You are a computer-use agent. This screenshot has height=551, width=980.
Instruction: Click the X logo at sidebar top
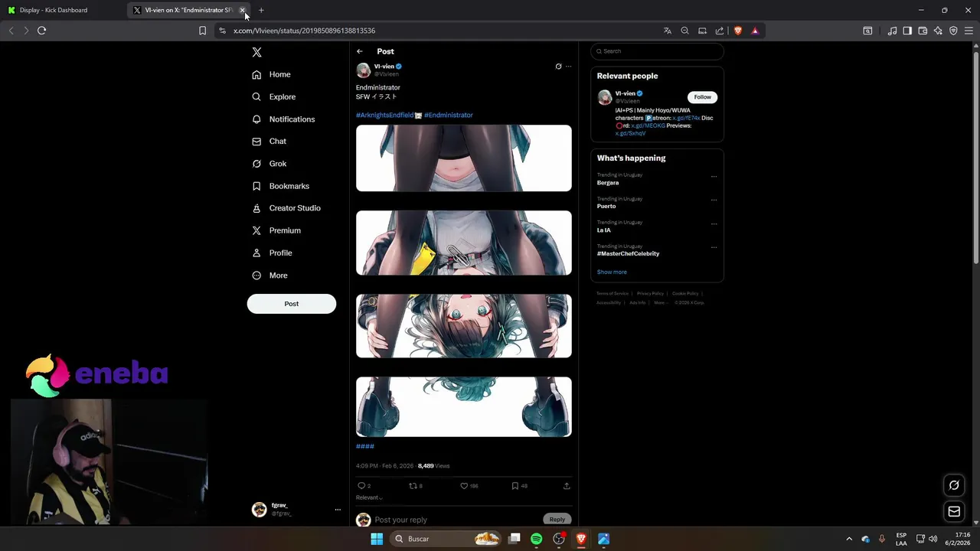click(256, 52)
